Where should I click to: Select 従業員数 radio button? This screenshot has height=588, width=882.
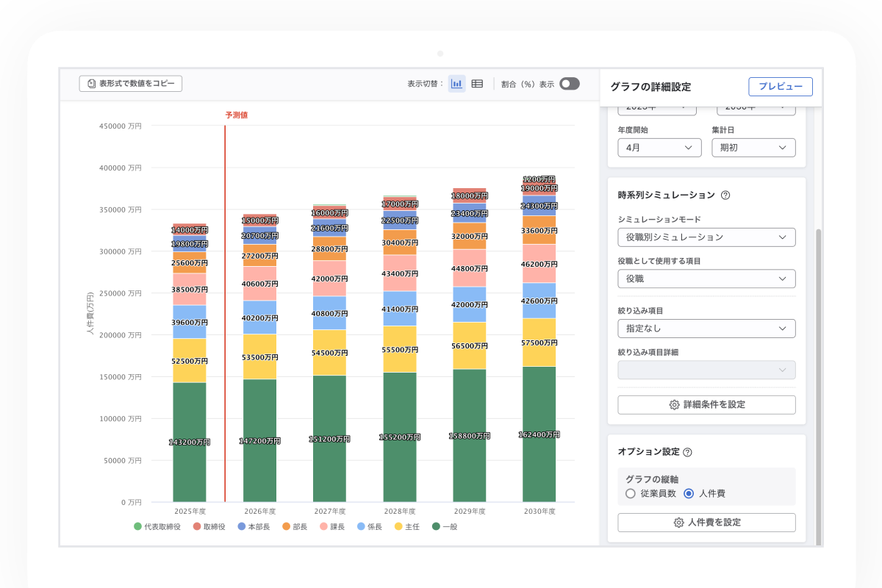coord(630,494)
